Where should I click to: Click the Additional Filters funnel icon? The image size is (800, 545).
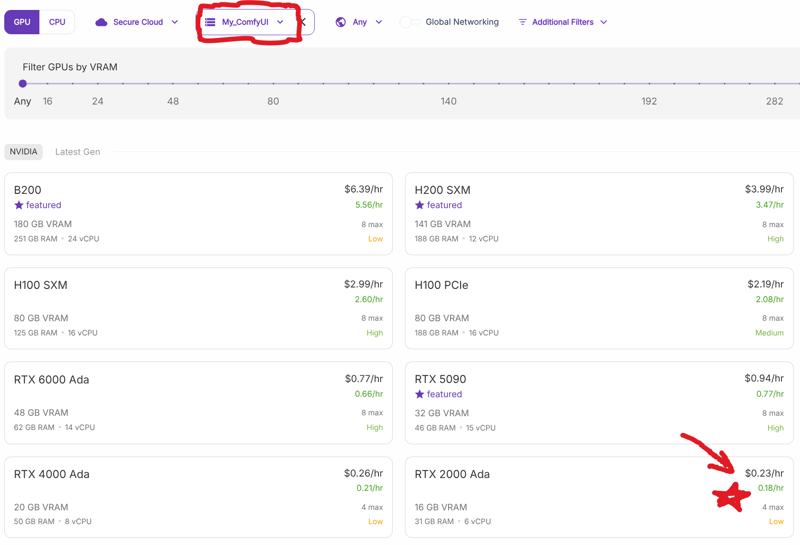[522, 22]
